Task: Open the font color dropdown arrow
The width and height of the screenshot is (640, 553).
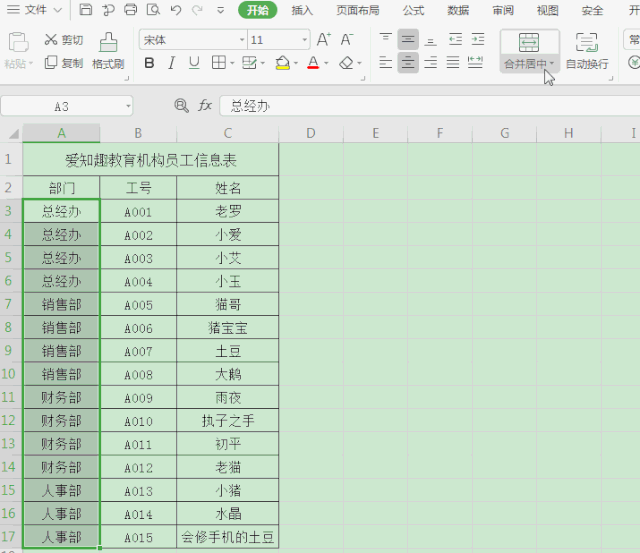Action: coord(326,63)
